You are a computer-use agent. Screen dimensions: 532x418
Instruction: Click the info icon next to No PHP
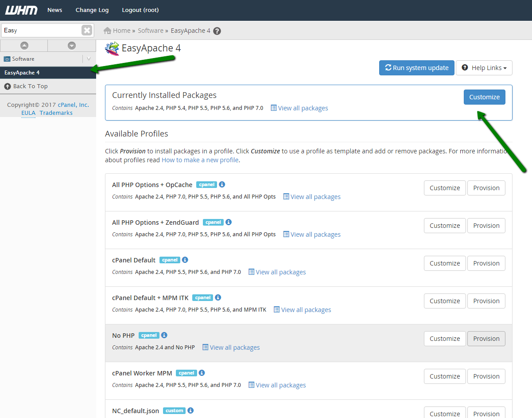pos(164,335)
